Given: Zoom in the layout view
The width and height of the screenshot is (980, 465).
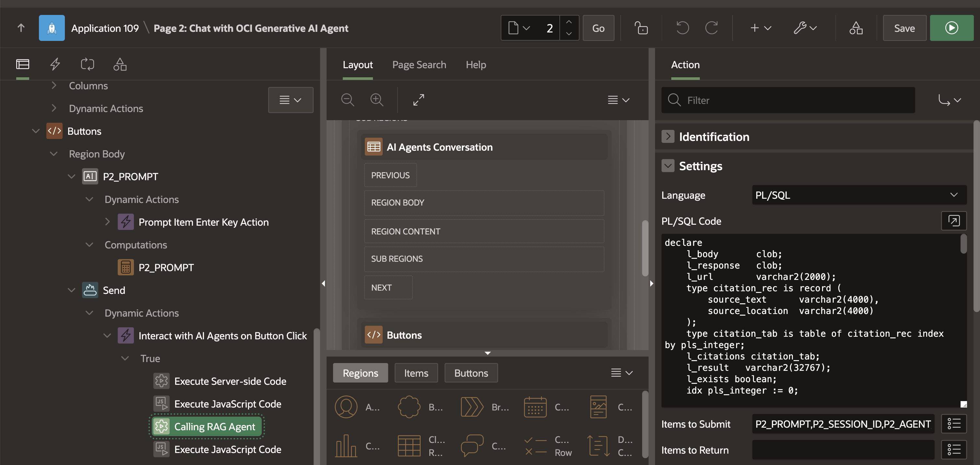Looking at the screenshot, I should tap(376, 100).
